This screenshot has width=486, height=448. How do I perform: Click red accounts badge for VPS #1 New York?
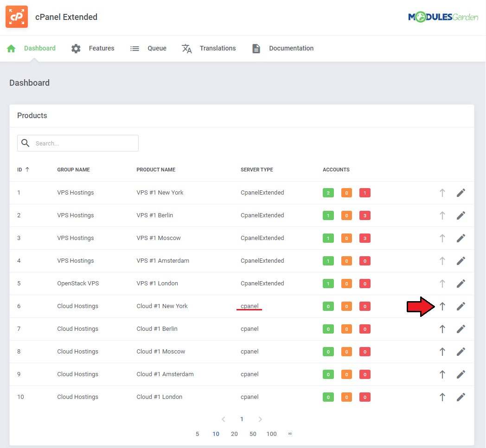coord(365,193)
